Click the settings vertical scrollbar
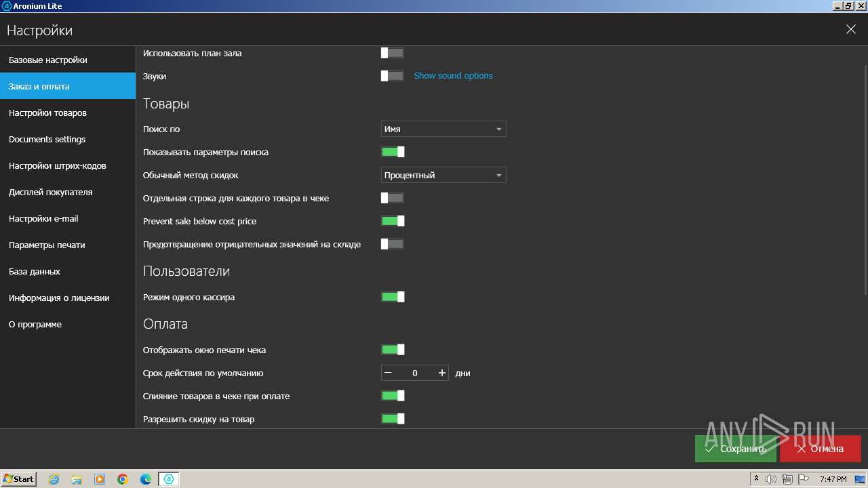Viewport: 868px width, 488px height. pyautogui.click(x=865, y=180)
